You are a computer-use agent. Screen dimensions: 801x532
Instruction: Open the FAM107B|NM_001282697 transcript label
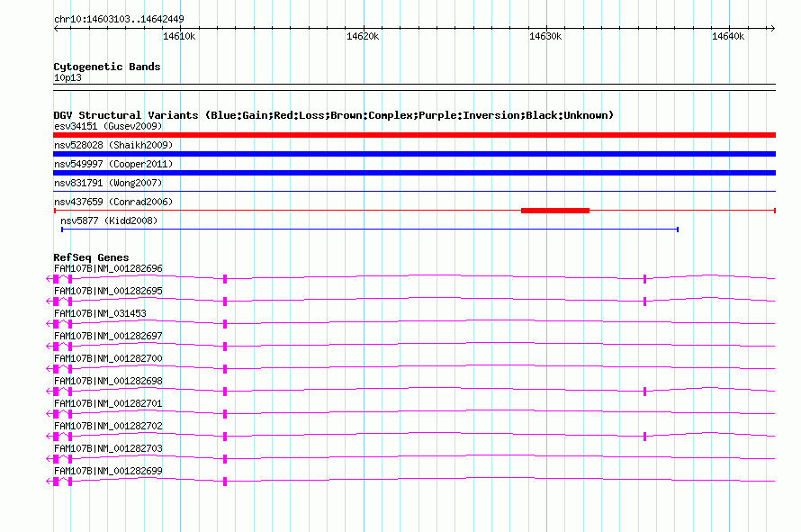pos(108,337)
